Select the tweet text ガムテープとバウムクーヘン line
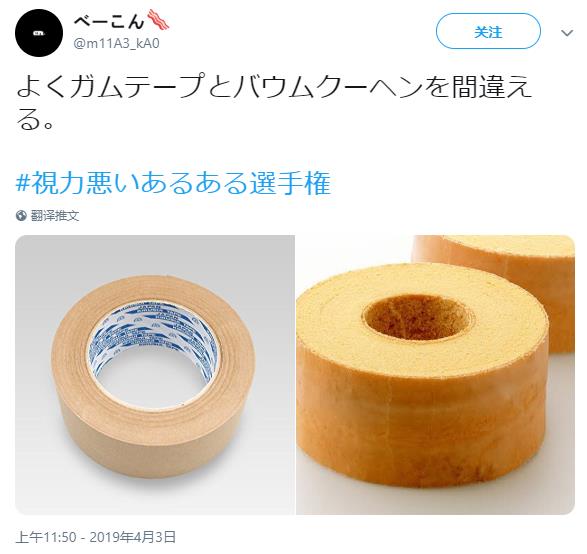Image resolution: width=587 pixels, height=554 pixels. tap(274, 87)
